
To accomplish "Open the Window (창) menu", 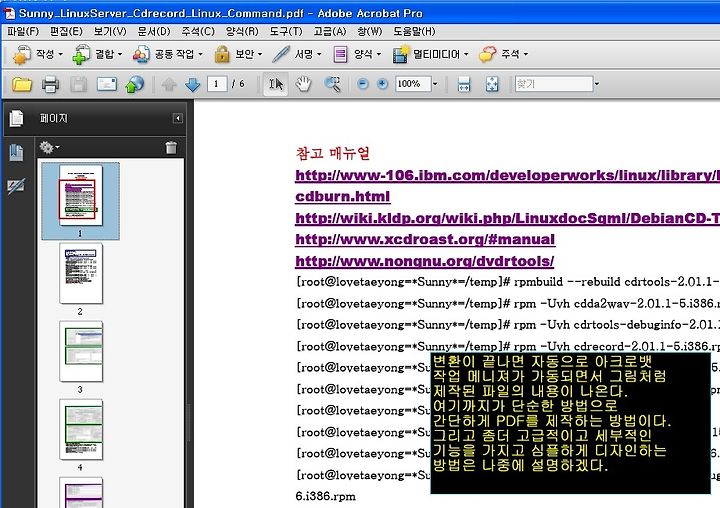I will [370, 31].
